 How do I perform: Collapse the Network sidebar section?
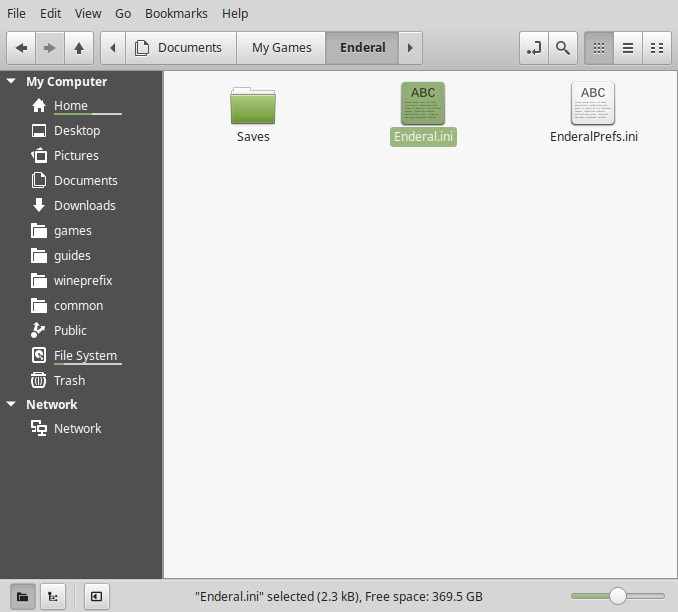(x=11, y=404)
